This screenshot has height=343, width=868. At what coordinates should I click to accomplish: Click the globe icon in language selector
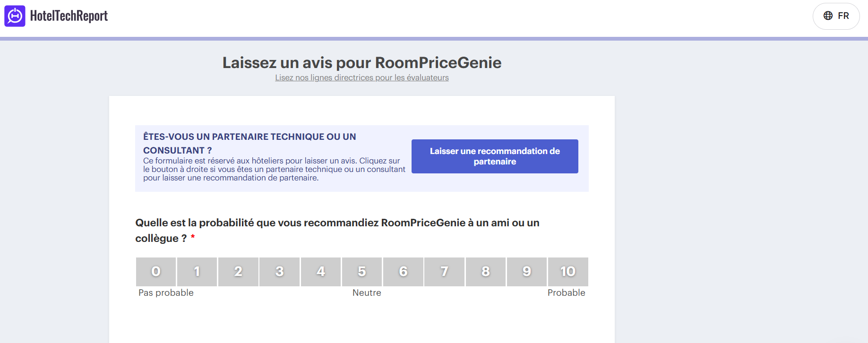[828, 16]
